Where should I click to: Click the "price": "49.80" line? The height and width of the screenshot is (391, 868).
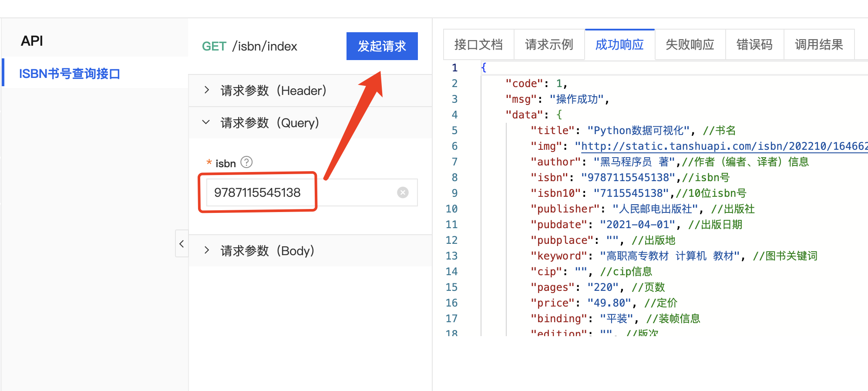[604, 303]
